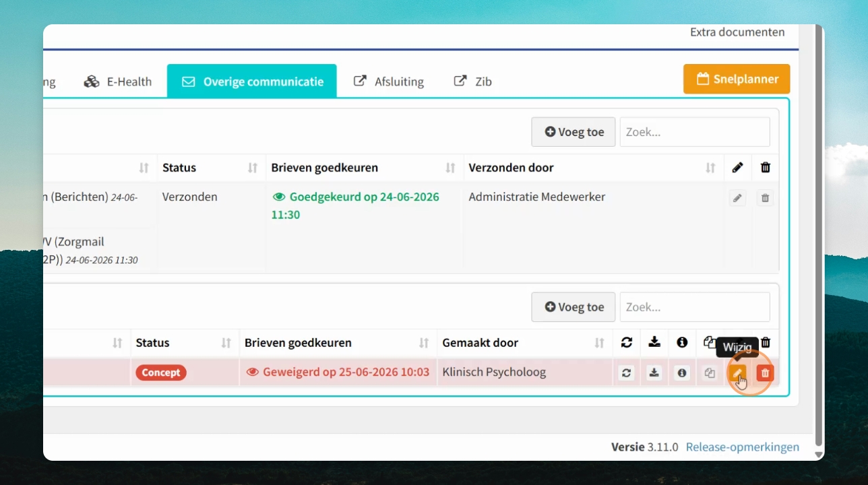Click the orange Snelplanner button
Screen dimensions: 868x485
pyautogui.click(x=737, y=79)
